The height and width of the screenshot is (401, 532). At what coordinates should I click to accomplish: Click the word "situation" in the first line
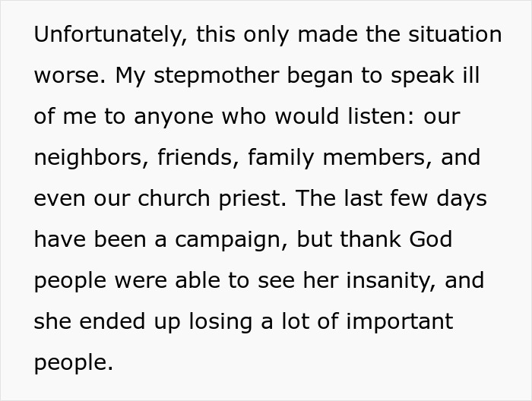tap(454, 34)
